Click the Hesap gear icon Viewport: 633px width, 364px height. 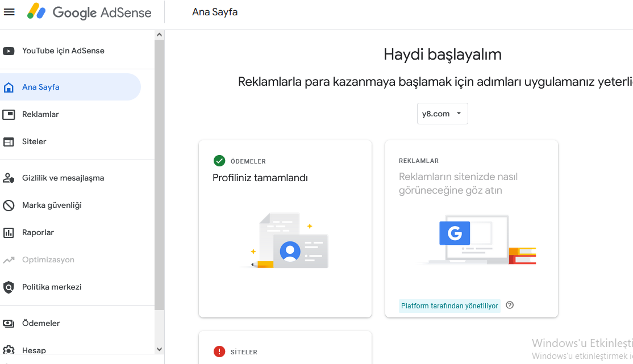pos(9,350)
